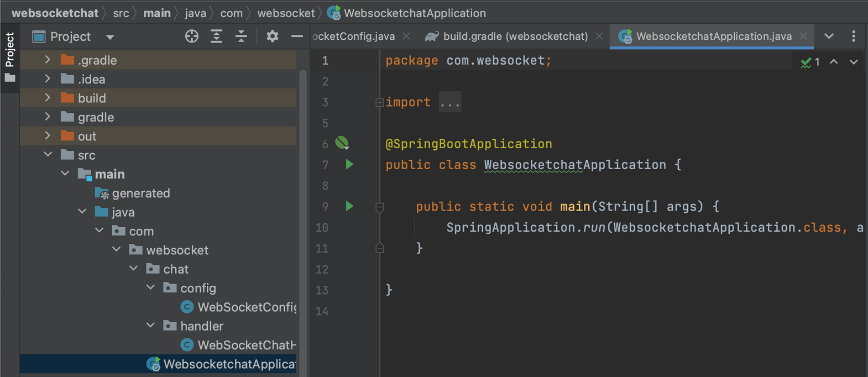Collapse the java folder
The image size is (868, 377).
pyautogui.click(x=82, y=212)
